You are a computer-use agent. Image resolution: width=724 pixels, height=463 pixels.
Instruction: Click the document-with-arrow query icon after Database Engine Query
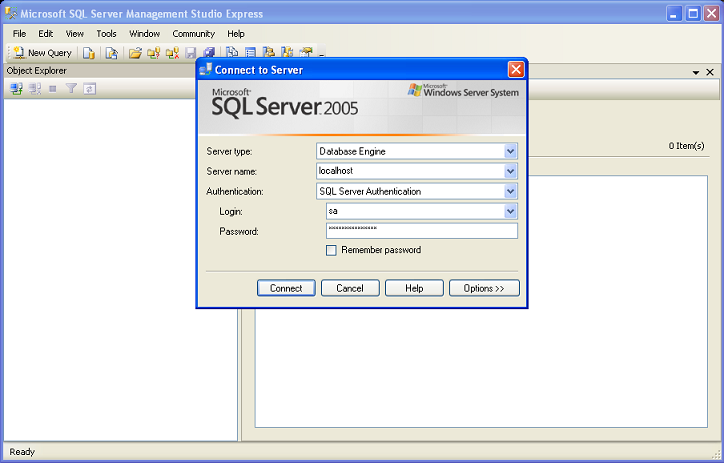coord(111,53)
